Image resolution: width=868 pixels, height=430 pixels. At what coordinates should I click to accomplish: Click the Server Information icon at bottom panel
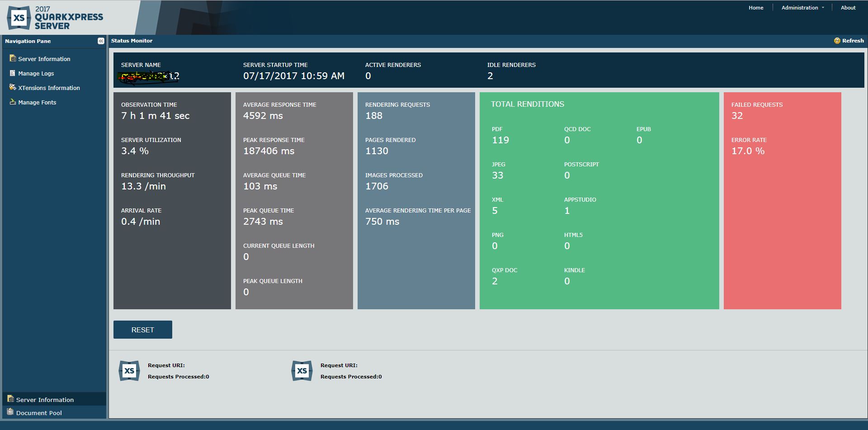(x=10, y=399)
